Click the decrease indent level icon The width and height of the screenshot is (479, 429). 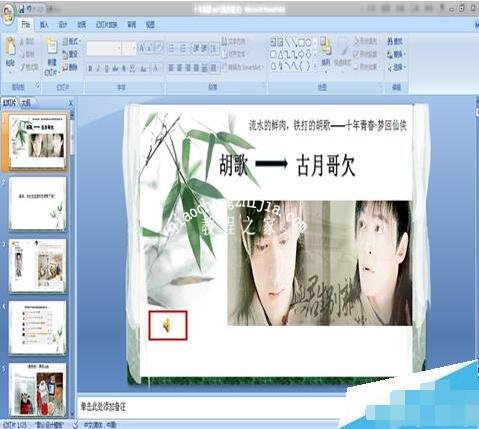click(x=196, y=49)
